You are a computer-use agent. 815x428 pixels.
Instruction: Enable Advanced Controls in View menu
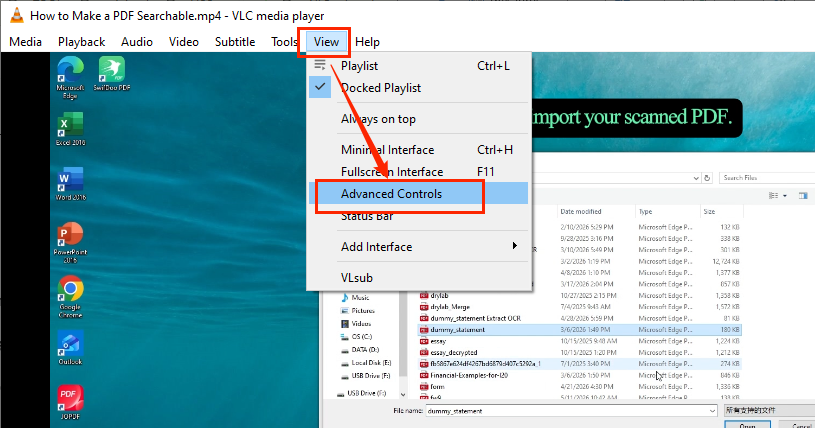pyautogui.click(x=419, y=193)
